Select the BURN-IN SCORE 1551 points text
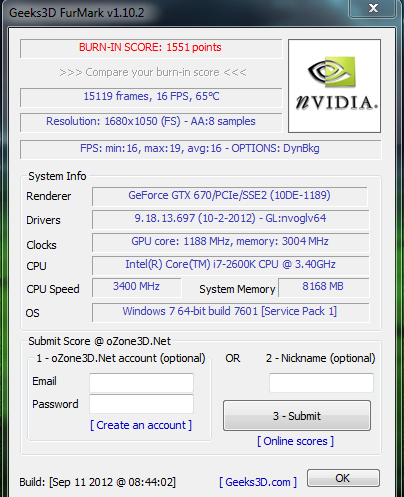The height and width of the screenshot is (497, 404). pos(150,47)
